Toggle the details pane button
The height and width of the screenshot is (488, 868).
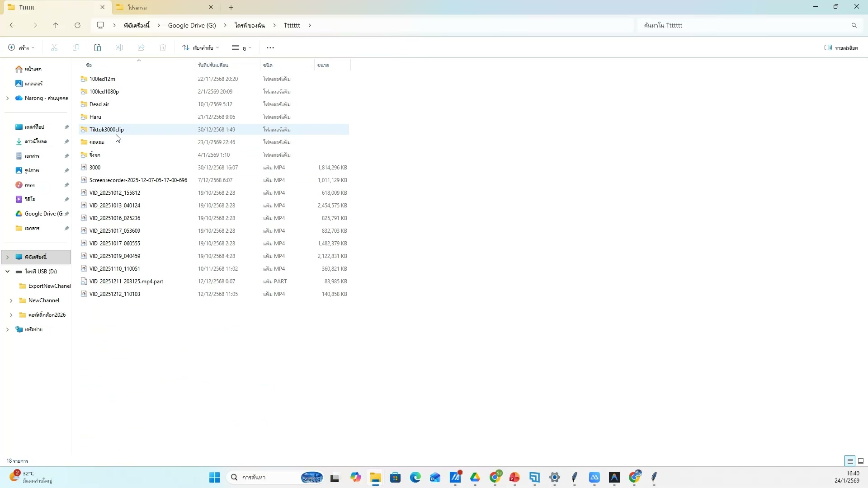841,47
